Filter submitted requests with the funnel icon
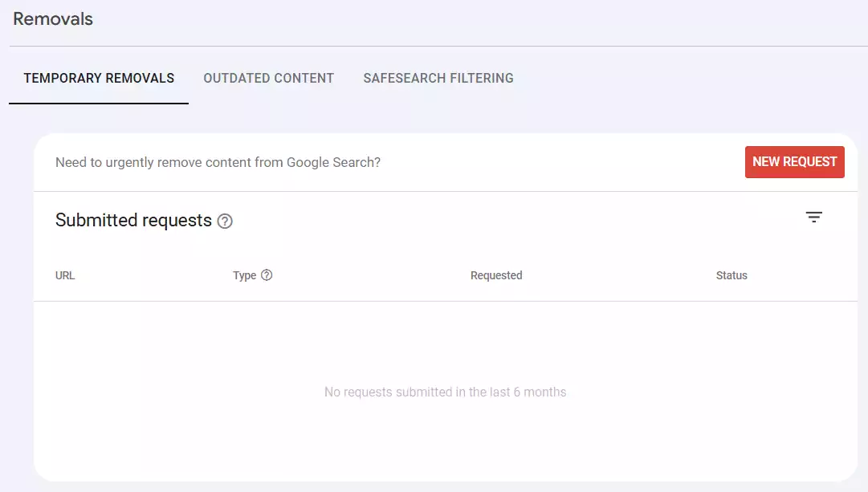The image size is (868, 492). (814, 217)
